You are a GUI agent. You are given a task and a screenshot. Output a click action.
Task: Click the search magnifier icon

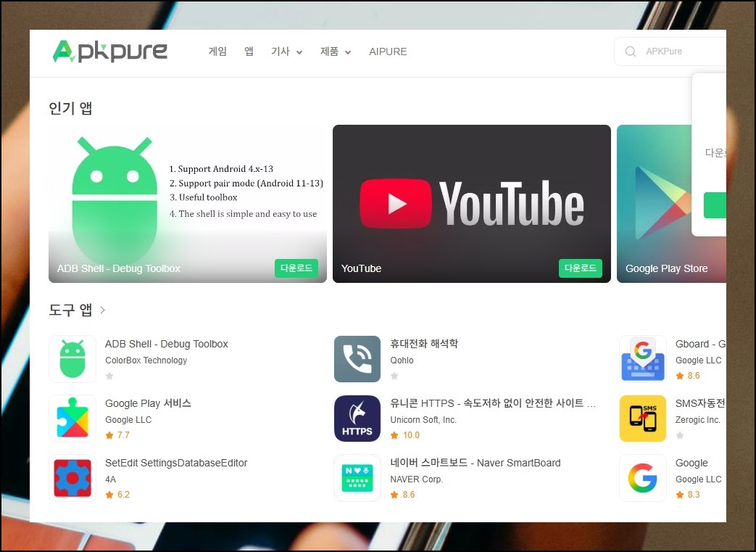click(x=630, y=52)
